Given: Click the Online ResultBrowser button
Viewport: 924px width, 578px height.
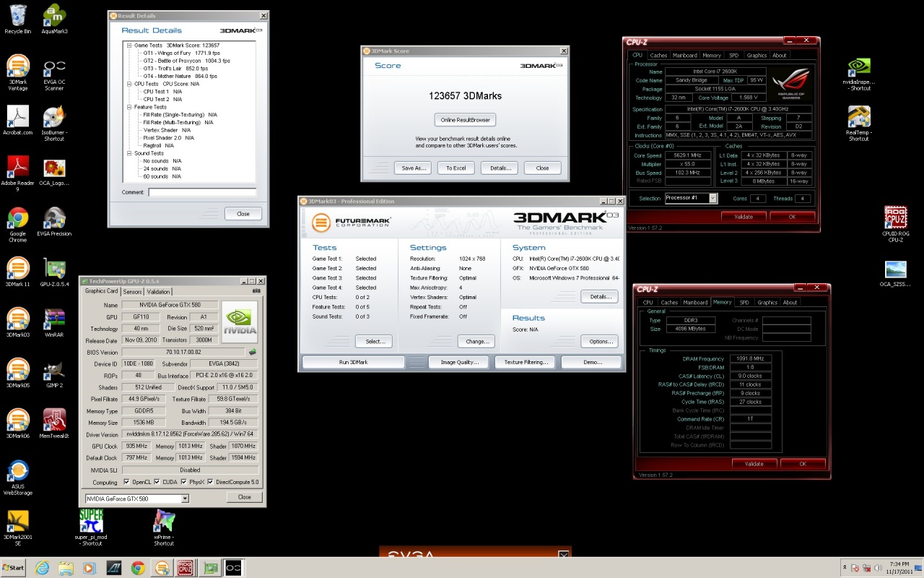Looking at the screenshot, I should click(465, 119).
